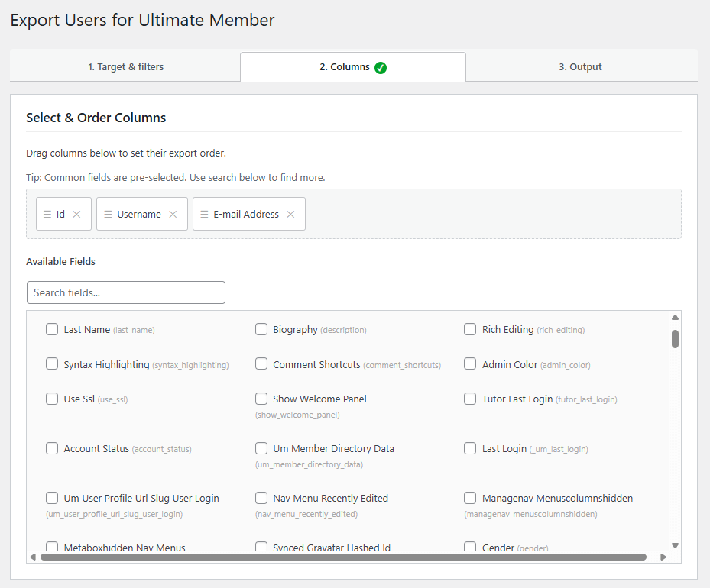
Task: Go to the Output tab
Action: point(581,67)
